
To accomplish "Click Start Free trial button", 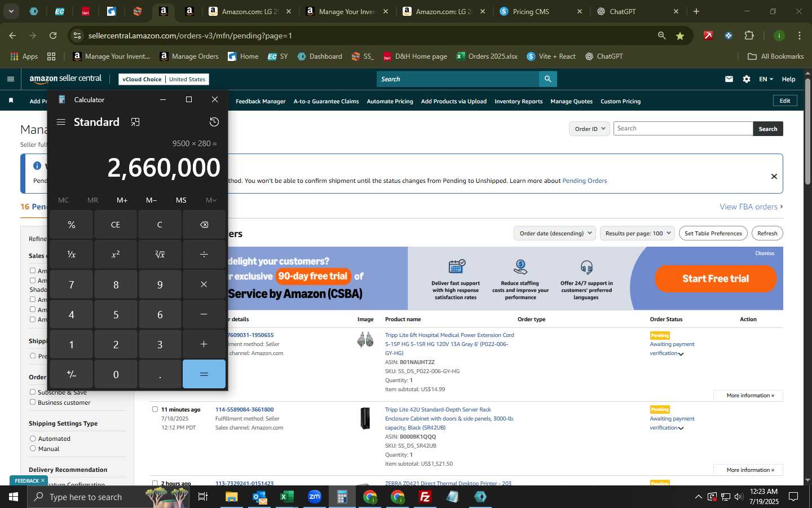I will pos(716,278).
